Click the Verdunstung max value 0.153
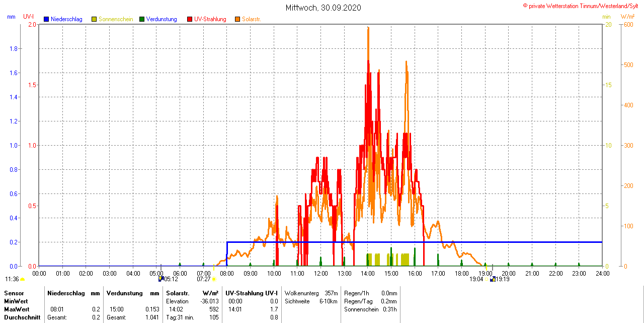Screen dimensions: 644x323 click(x=152, y=309)
